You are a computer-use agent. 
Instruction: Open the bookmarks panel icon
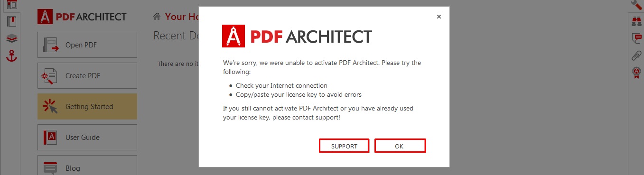click(12, 21)
